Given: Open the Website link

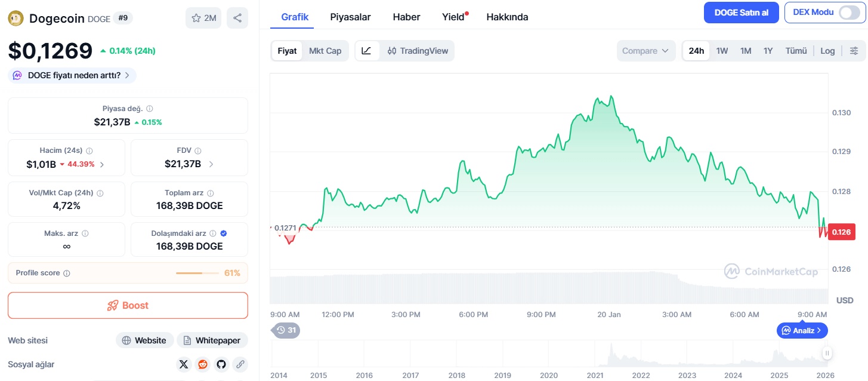Looking at the screenshot, I should [144, 340].
